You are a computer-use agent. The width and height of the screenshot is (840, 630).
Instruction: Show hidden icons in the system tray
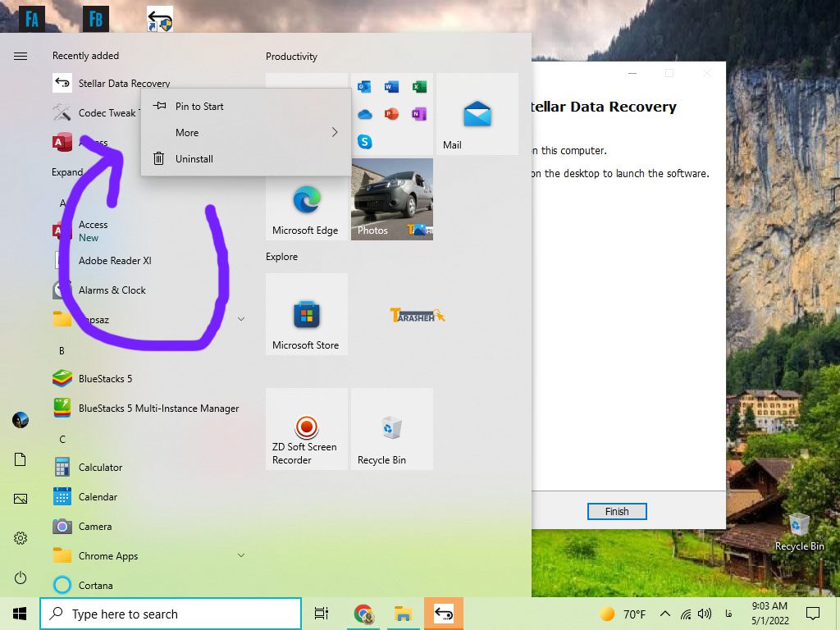point(664,614)
